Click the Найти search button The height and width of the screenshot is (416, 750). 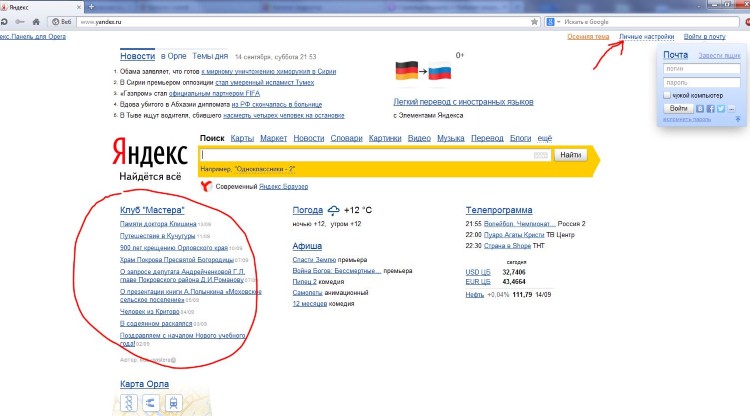[570, 155]
